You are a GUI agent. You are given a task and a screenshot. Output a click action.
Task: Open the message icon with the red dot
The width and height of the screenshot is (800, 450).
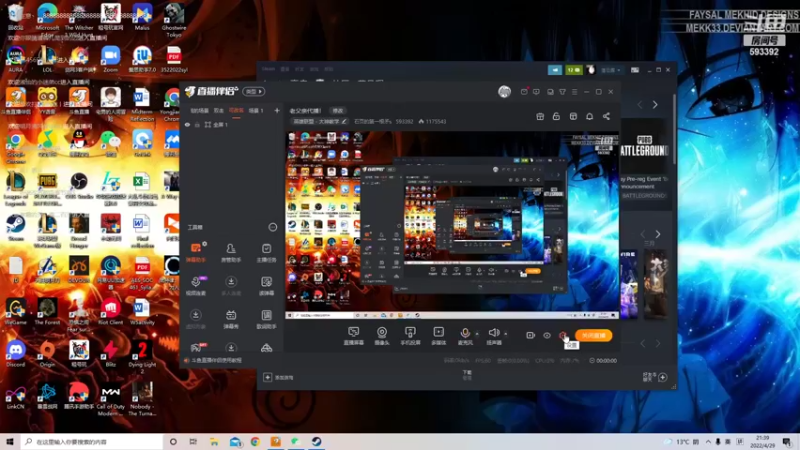point(524,92)
